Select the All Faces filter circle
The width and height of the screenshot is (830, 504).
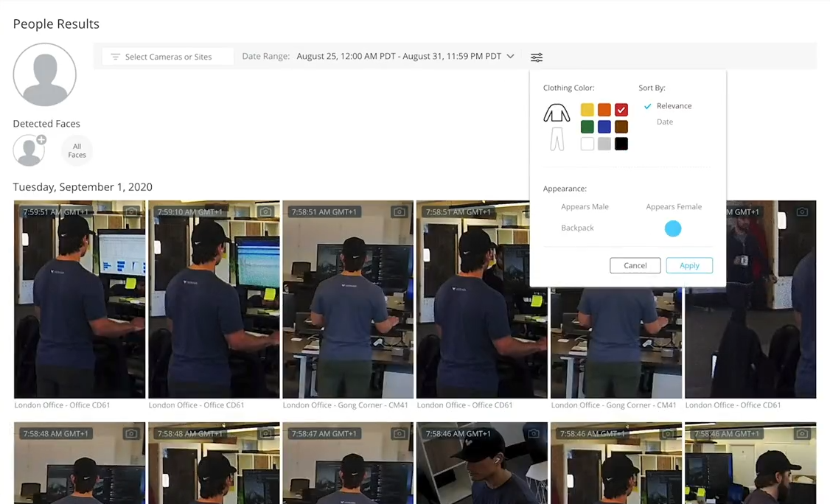(77, 150)
